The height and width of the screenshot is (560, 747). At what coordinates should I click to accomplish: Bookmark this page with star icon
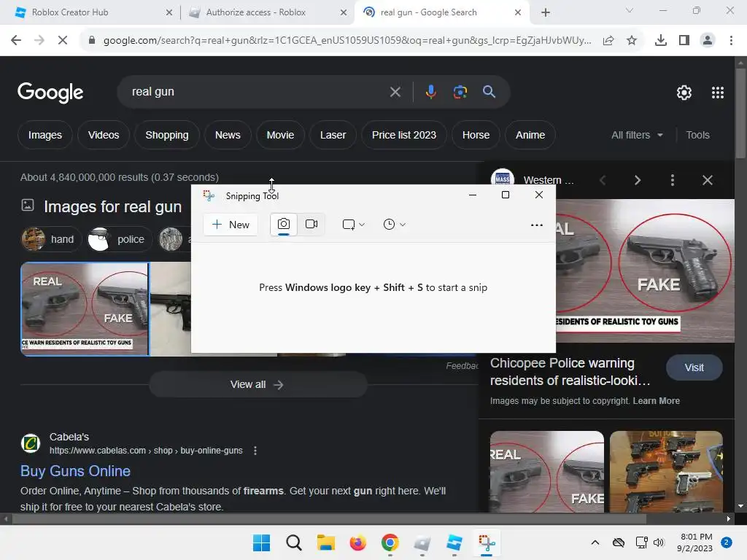632,41
